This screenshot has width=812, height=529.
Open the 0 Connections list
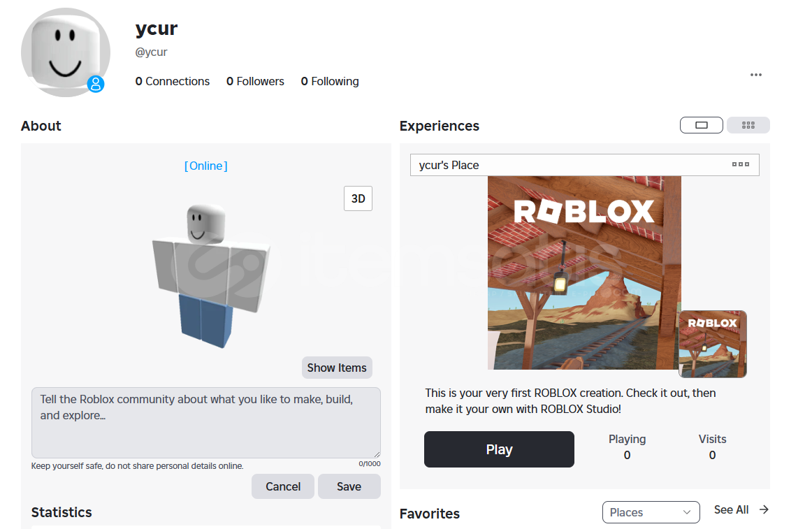(x=173, y=82)
